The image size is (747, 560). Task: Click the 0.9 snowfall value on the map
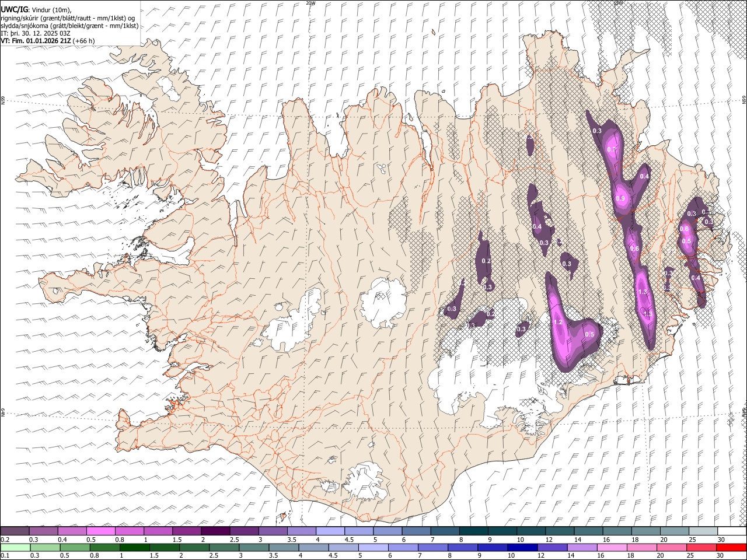(x=620, y=199)
